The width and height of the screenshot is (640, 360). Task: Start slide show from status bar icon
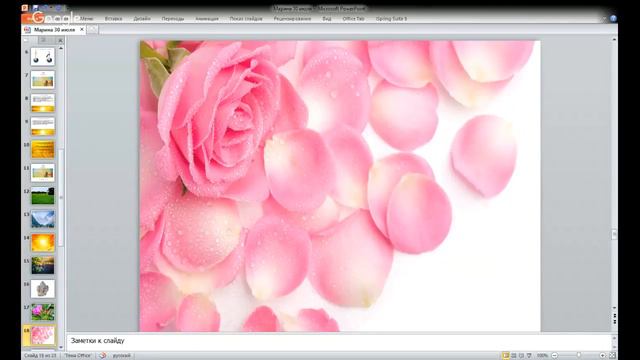tap(529, 356)
